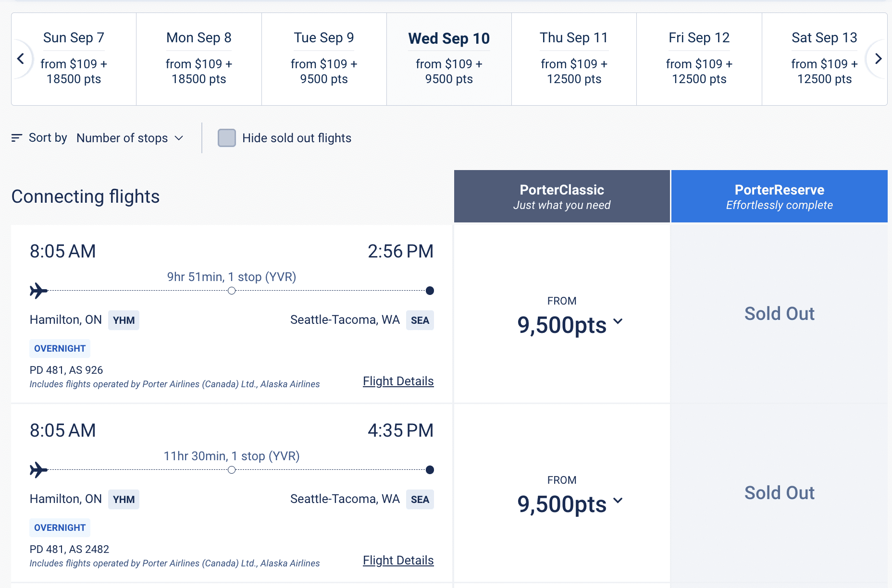Switch to Sun Sep 7 date
The height and width of the screenshot is (588, 892).
pyautogui.click(x=74, y=59)
